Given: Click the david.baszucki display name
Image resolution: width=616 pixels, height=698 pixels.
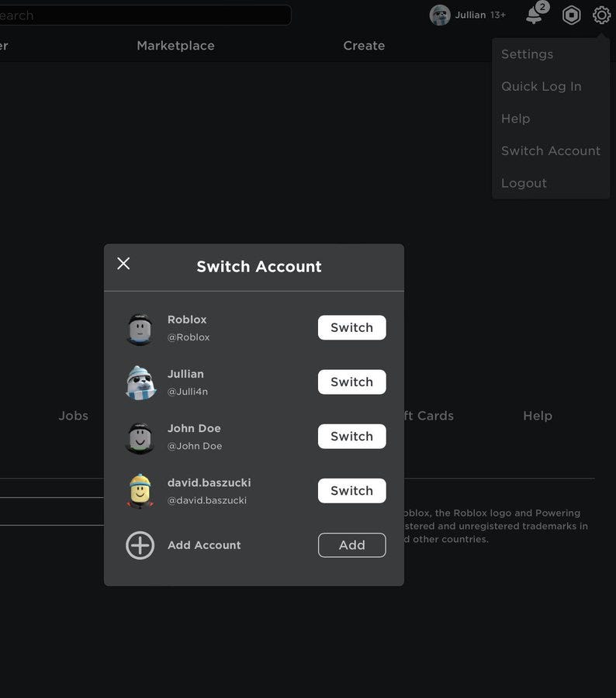Looking at the screenshot, I should point(209,482).
